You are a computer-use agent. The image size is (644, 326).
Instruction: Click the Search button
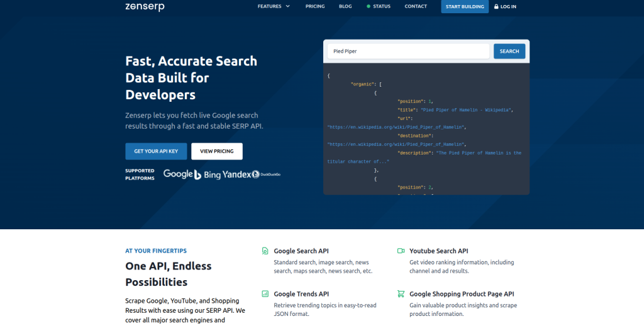point(509,52)
